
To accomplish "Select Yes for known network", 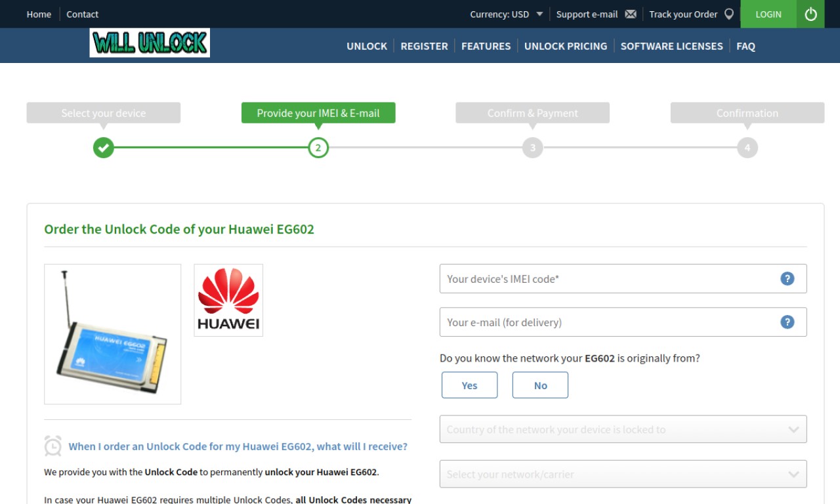I will coord(470,385).
